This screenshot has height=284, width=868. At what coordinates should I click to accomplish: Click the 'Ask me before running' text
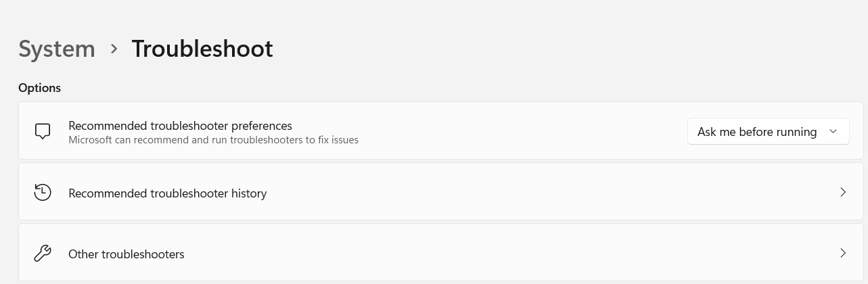pos(756,132)
